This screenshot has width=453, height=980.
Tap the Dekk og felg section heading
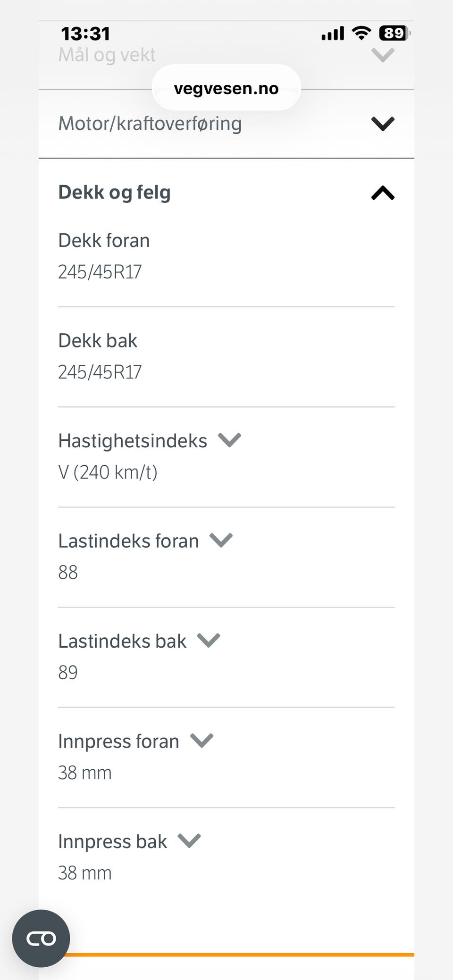point(114,192)
